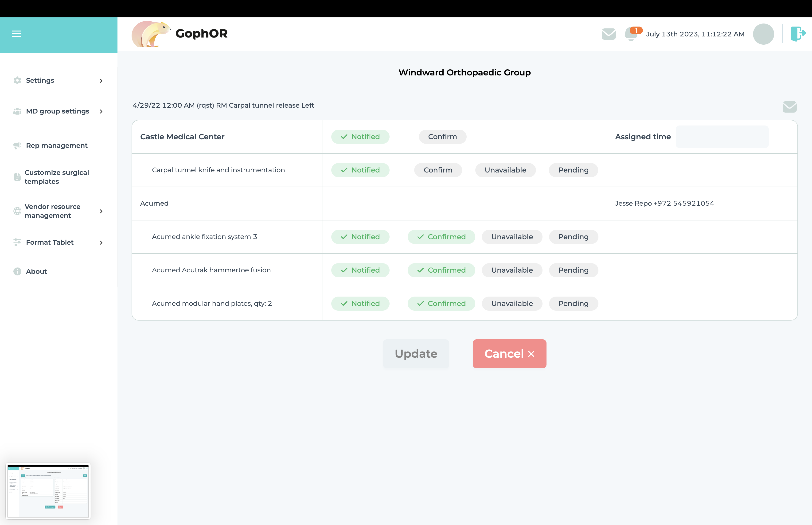Toggle Confirmed for Acumed ankle fixation system 3

click(x=441, y=237)
